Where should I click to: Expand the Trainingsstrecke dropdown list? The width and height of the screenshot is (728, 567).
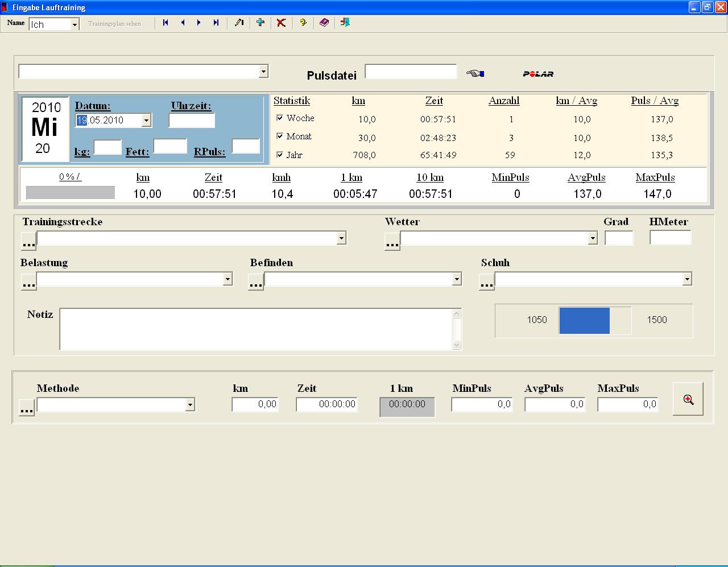(341, 238)
